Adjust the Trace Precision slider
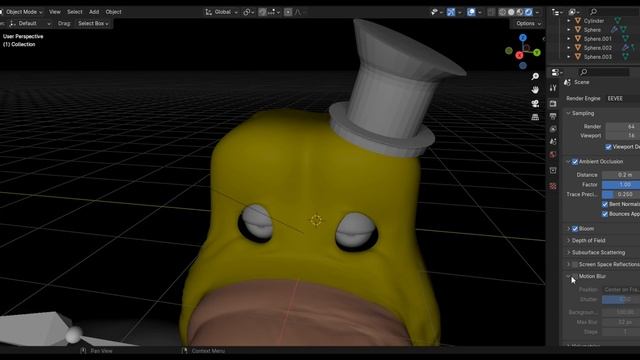Viewport: 640px width, 360px height. 621,194
